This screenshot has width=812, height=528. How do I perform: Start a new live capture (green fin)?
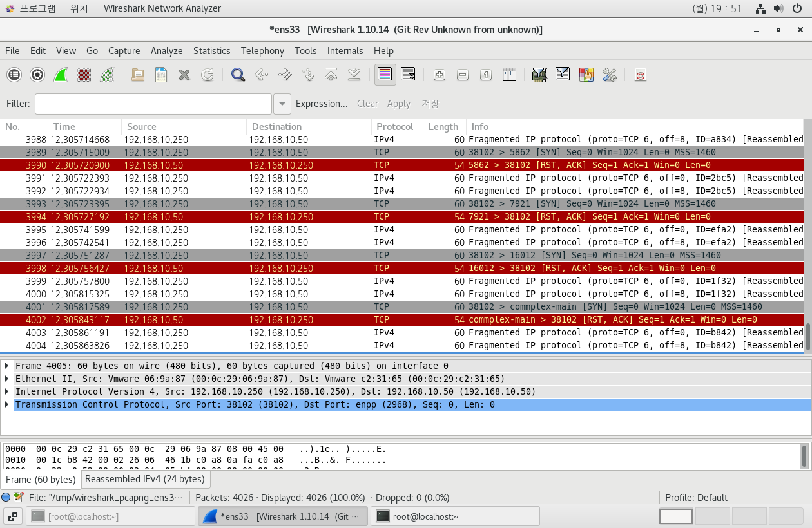click(61, 75)
